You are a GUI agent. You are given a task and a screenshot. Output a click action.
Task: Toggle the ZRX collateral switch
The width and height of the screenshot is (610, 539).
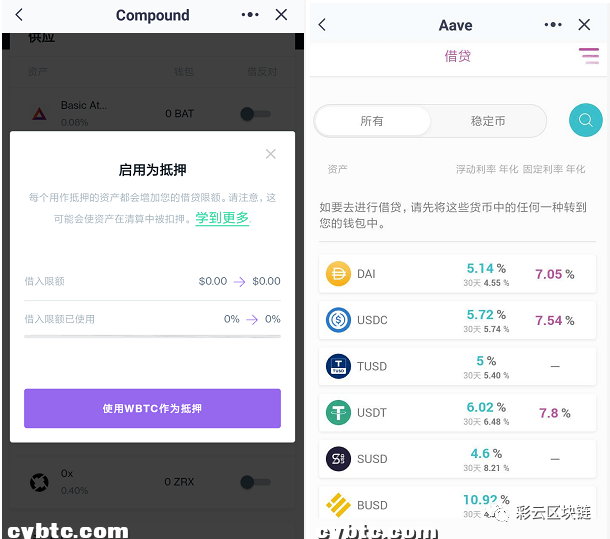click(255, 482)
